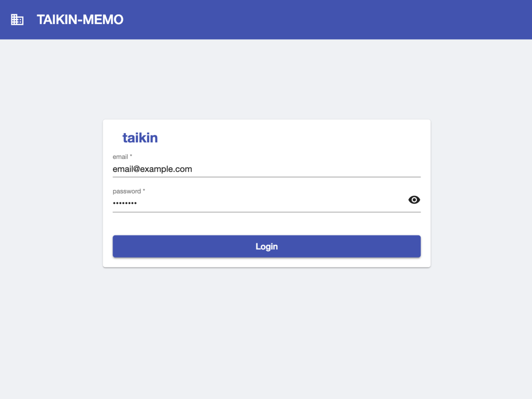
Task: Click the required asterisk next to password
Action: point(144,191)
